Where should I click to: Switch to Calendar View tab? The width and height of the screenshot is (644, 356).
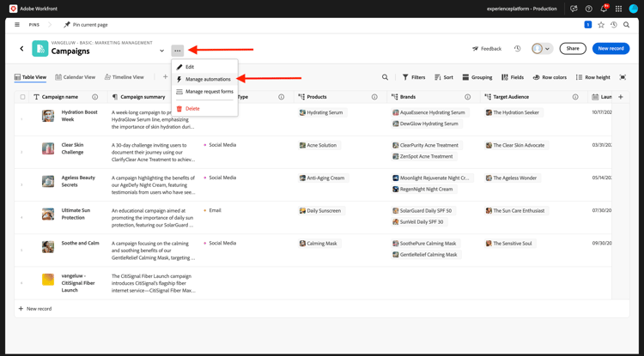coord(76,77)
